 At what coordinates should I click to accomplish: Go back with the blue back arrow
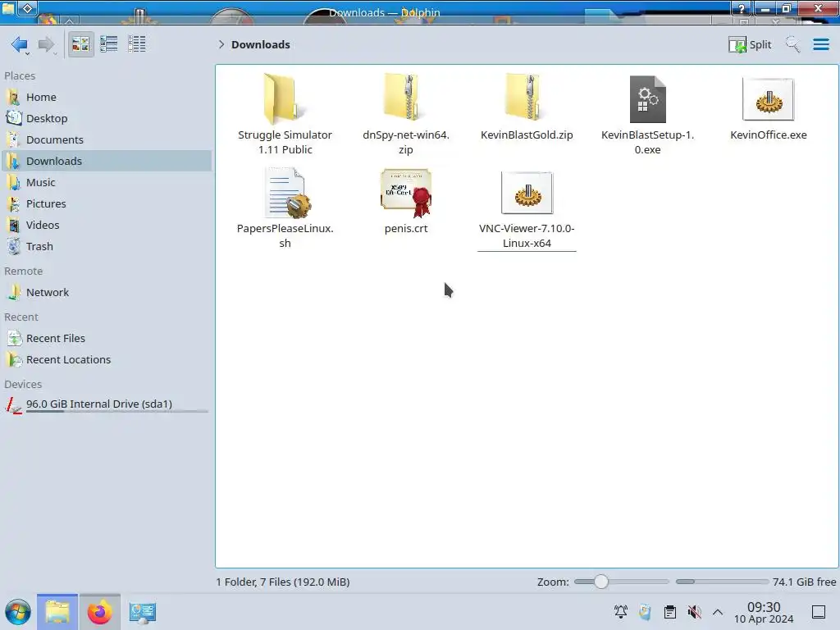pos(20,44)
